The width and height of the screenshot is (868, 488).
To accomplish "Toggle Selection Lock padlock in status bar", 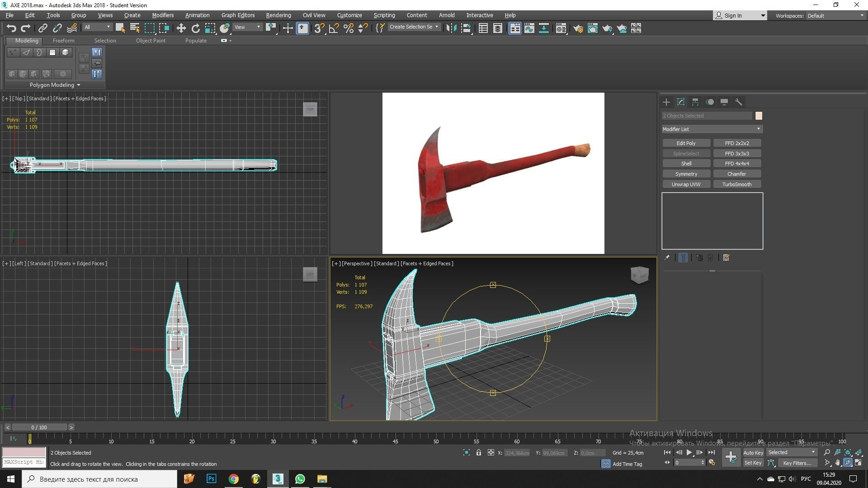I will (478, 452).
